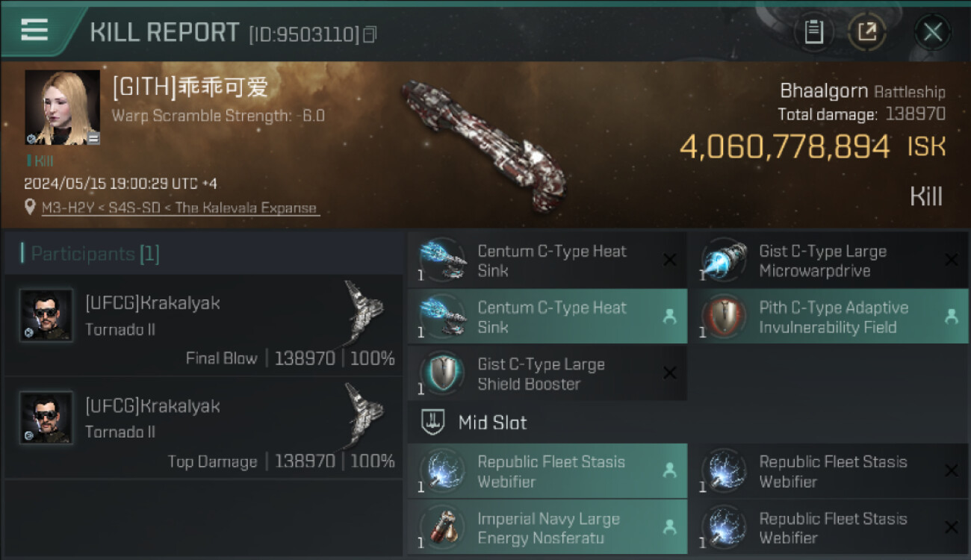Copy the kill report ID
This screenshot has width=971, height=560.
point(370,34)
